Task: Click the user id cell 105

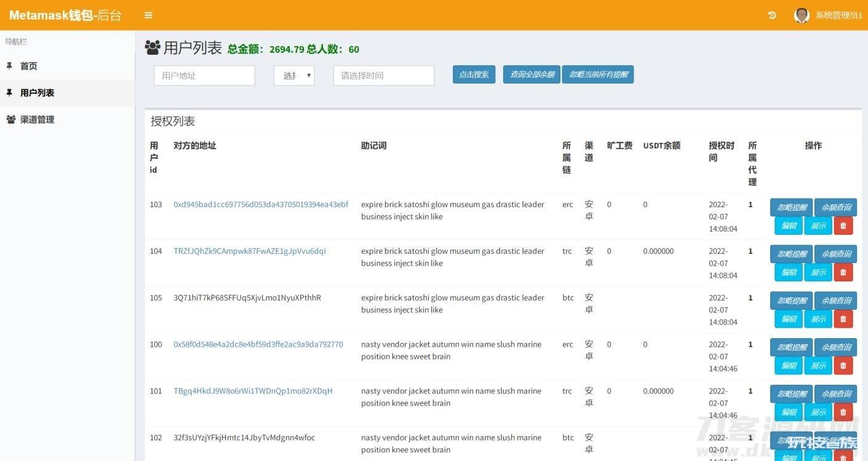Action: 156,297
